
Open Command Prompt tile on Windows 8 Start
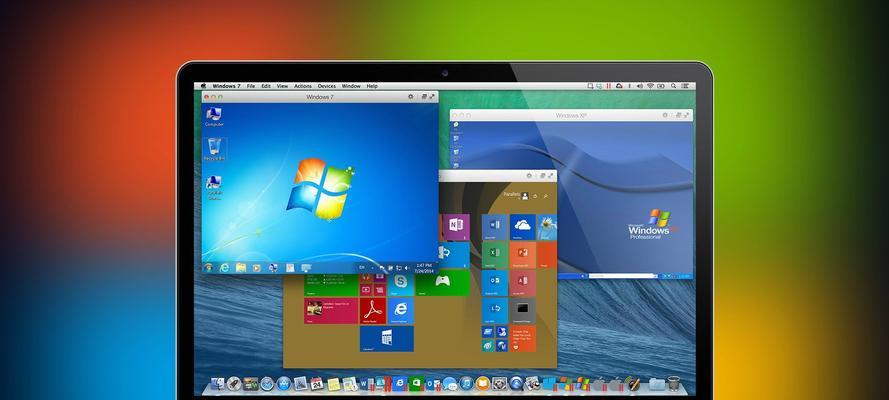pyautogui.click(x=522, y=310)
